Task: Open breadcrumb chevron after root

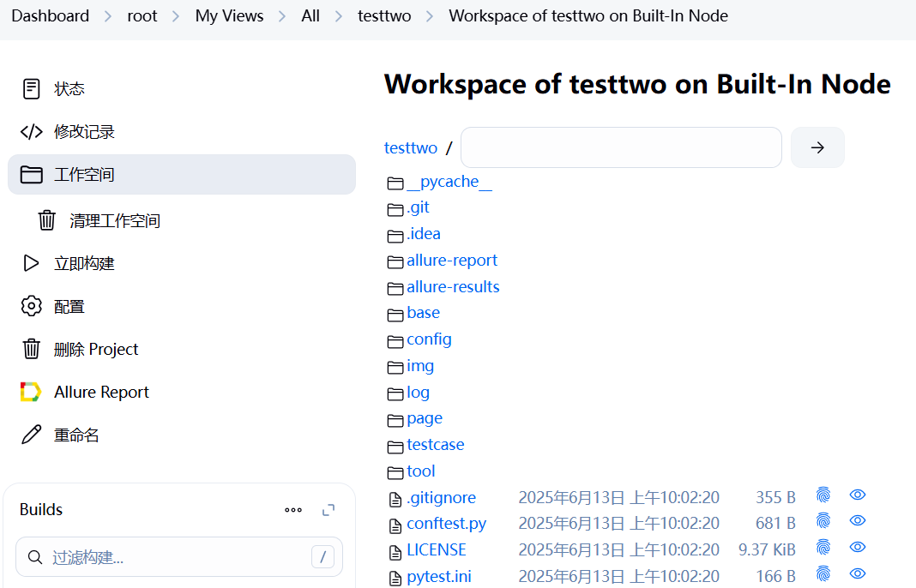Action: point(176,16)
